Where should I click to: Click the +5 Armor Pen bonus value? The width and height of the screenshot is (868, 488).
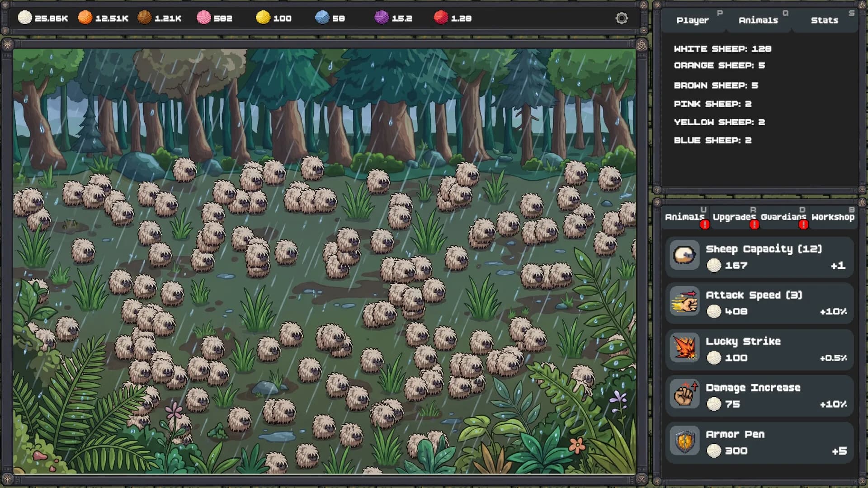tap(839, 451)
